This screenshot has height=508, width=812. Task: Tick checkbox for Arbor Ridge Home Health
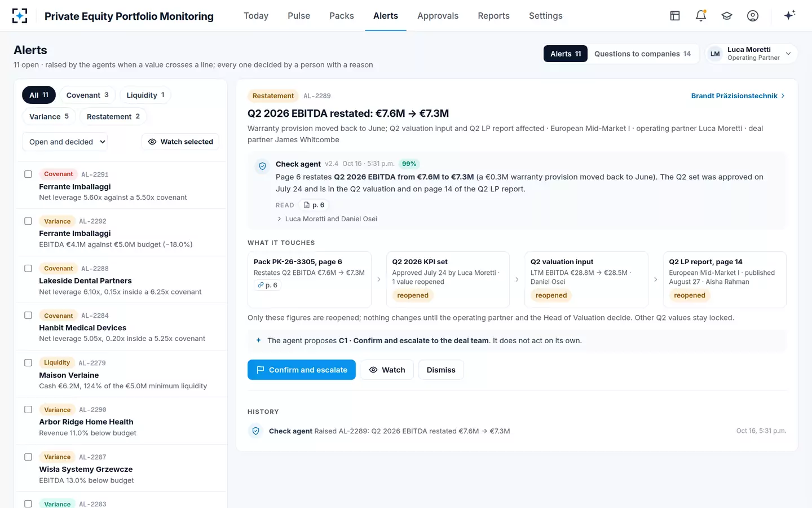point(28,410)
